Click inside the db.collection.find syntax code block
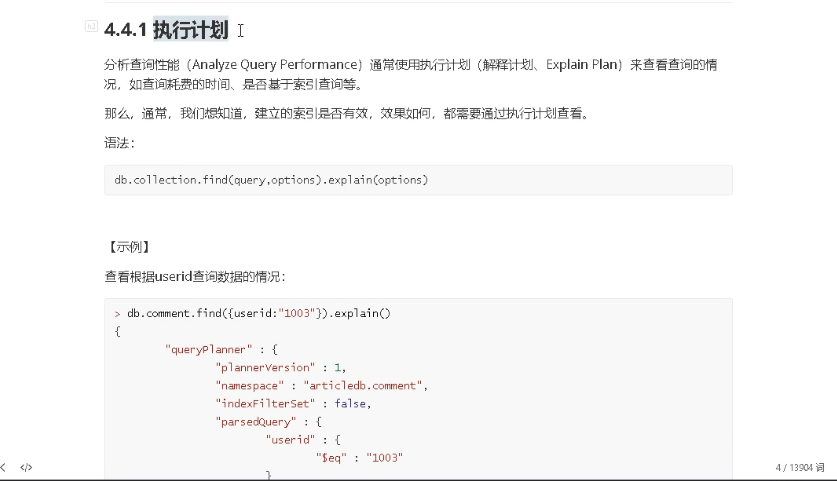Screen dimensions: 837x481 tap(418, 180)
